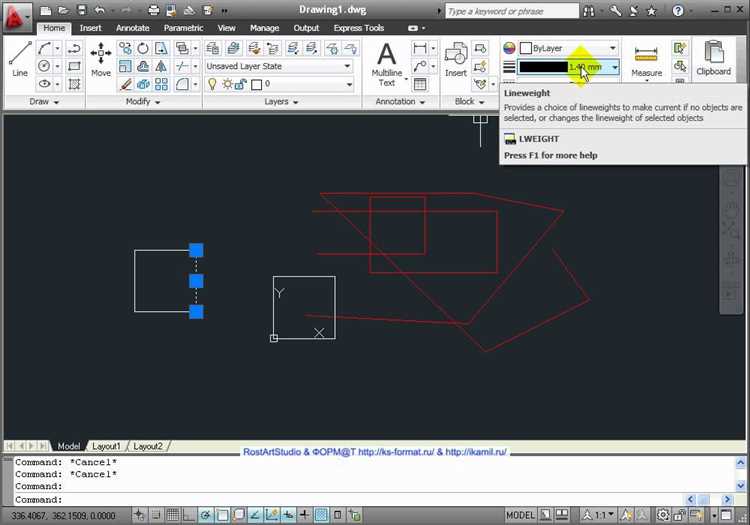Switch to the Output ribbon tab
The width and height of the screenshot is (750, 525).
pyautogui.click(x=306, y=28)
